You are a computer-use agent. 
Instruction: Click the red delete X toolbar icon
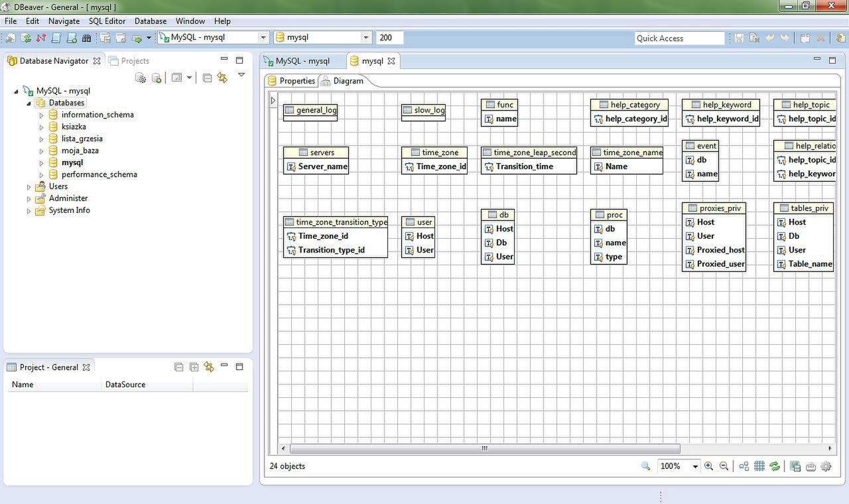coord(821,38)
